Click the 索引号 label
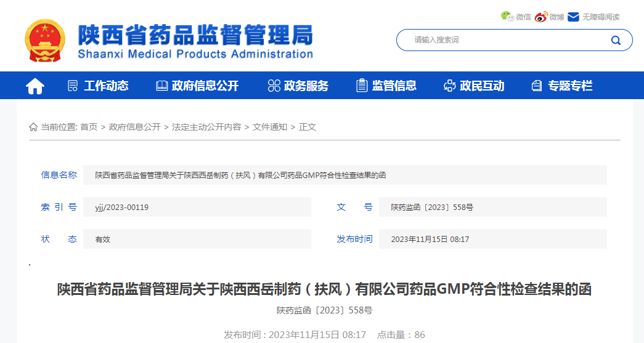 coord(59,207)
